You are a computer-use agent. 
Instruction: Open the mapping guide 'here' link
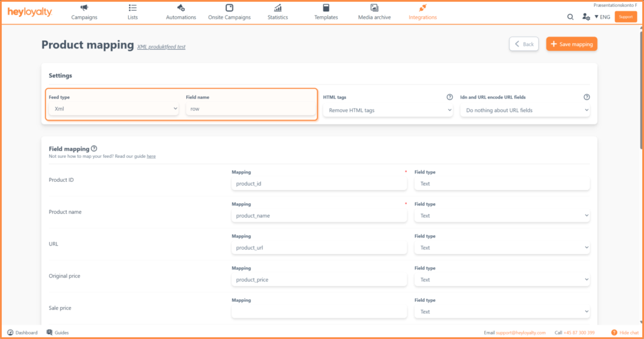tap(151, 156)
